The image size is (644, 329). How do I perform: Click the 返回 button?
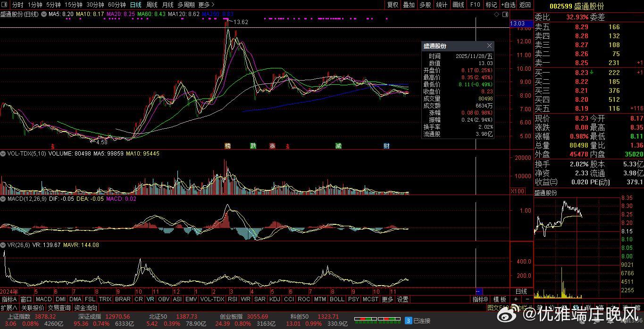(525, 5)
